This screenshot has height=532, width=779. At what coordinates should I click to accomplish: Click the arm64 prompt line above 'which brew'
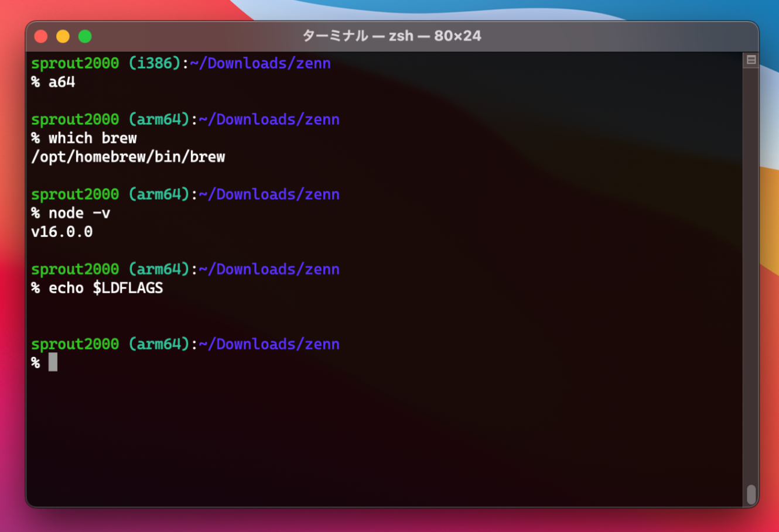185,119
